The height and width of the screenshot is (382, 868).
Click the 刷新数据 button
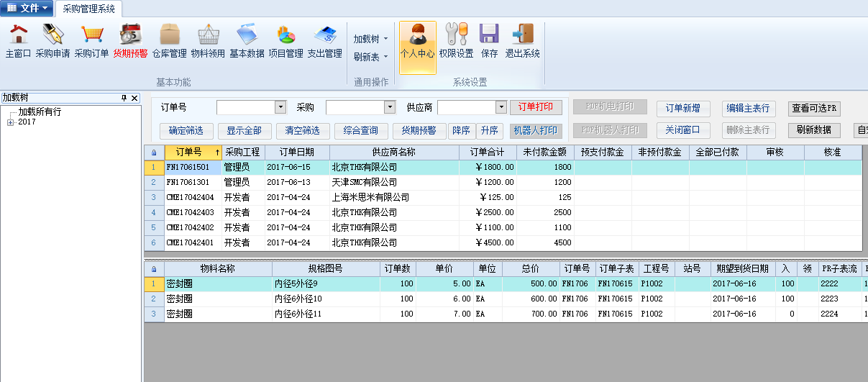tap(814, 130)
